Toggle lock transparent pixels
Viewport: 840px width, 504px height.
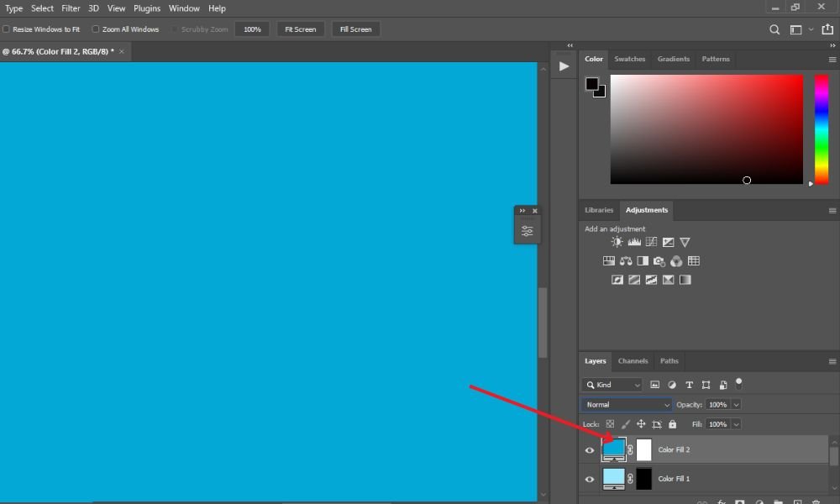(x=610, y=424)
